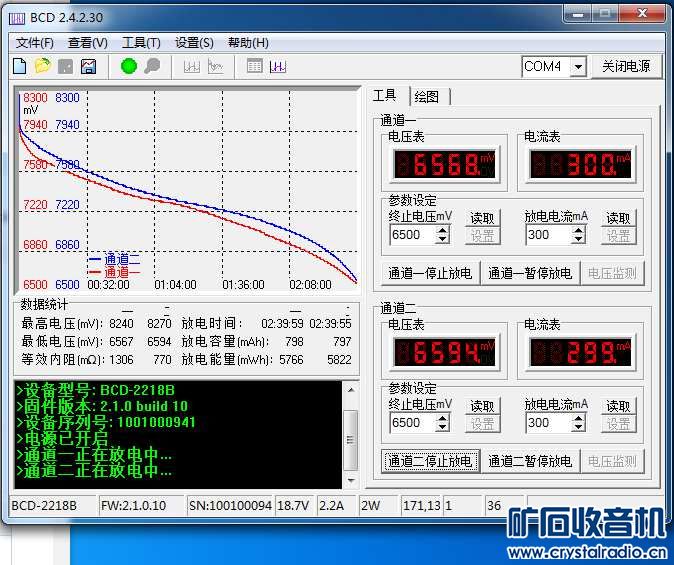Click the Channel 2 终止电压mV input field
Viewport: 674px width, 565px height.
pyautogui.click(x=413, y=423)
